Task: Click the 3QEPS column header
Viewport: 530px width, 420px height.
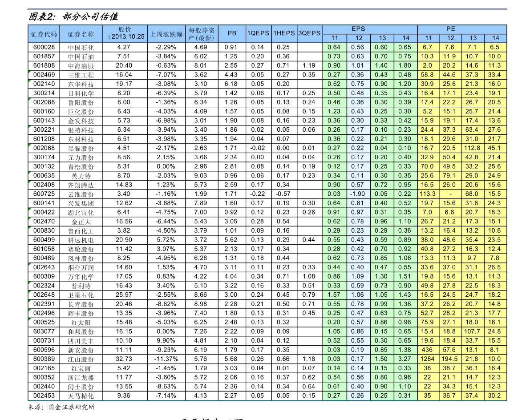Action: pyautogui.click(x=310, y=33)
